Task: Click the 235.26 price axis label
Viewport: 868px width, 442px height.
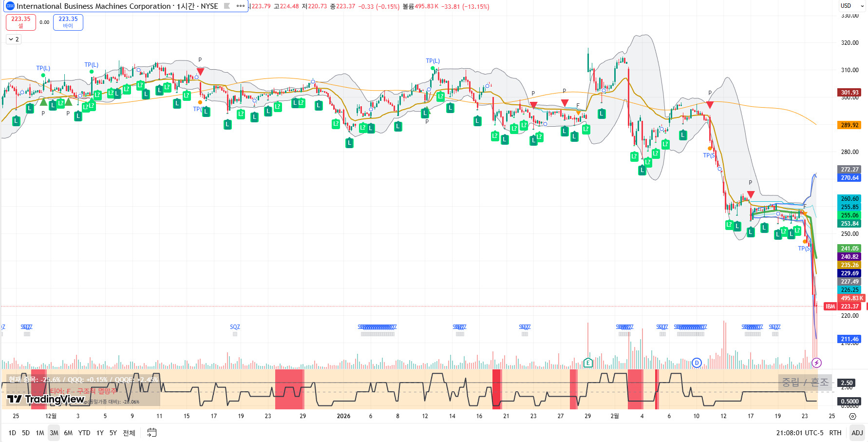Action: pyautogui.click(x=850, y=265)
